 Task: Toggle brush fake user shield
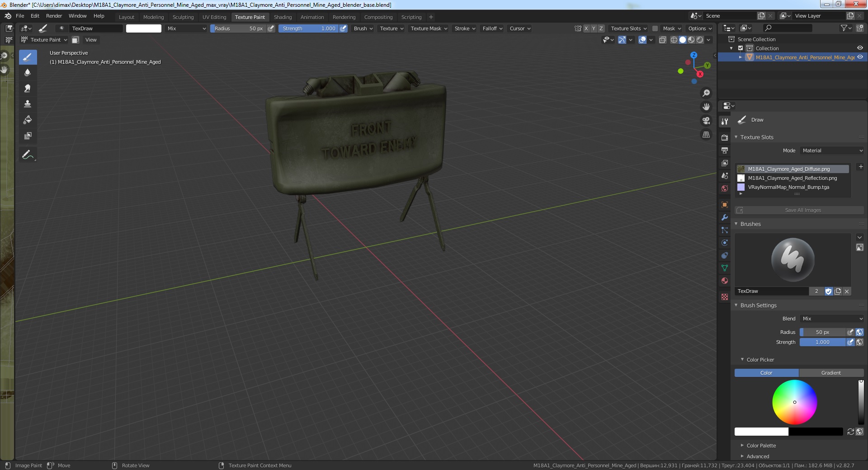click(829, 291)
